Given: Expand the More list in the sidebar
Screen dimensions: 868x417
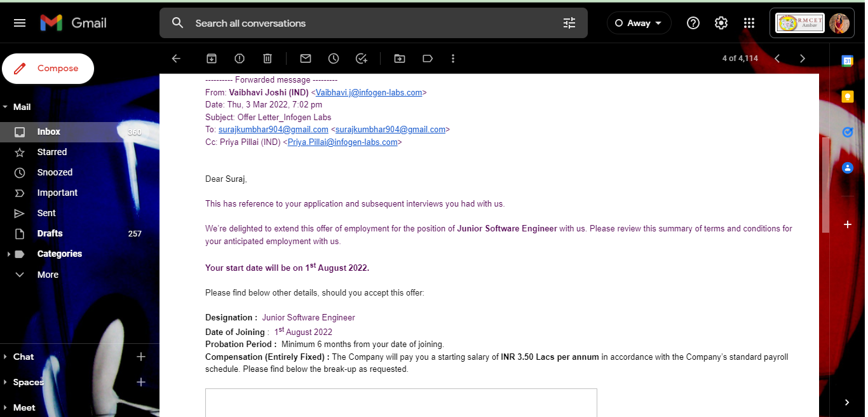Looking at the screenshot, I should pyautogui.click(x=48, y=275).
